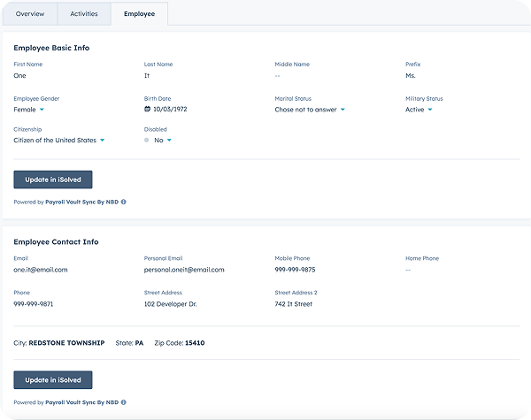Click Update in iSolved under Contact Info
This screenshot has height=420, width=531.
(53, 380)
